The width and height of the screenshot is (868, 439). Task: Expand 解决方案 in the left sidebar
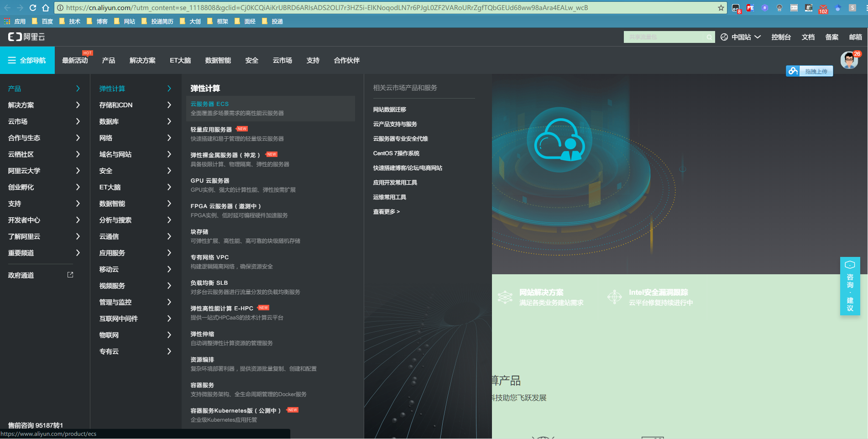tap(44, 105)
